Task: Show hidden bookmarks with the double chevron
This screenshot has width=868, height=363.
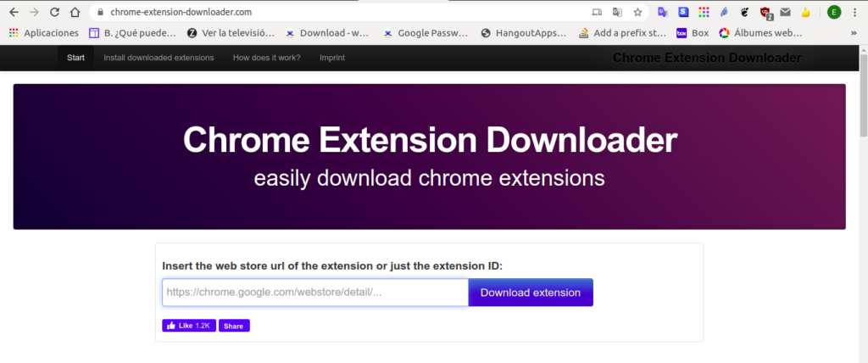Action: (854, 33)
